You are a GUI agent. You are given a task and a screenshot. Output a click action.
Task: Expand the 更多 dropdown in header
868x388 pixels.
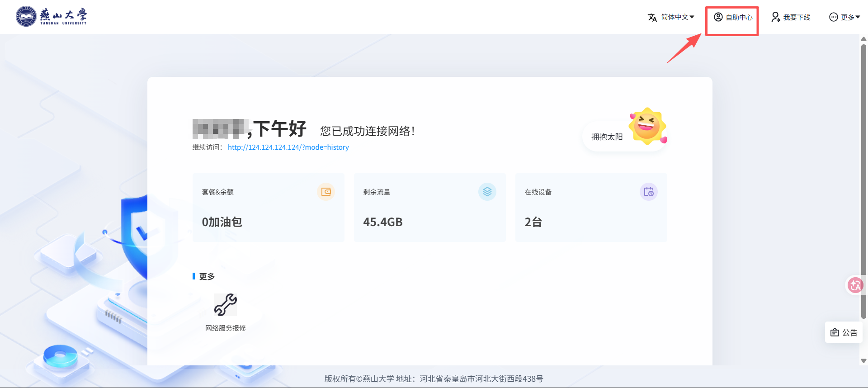[x=844, y=17]
